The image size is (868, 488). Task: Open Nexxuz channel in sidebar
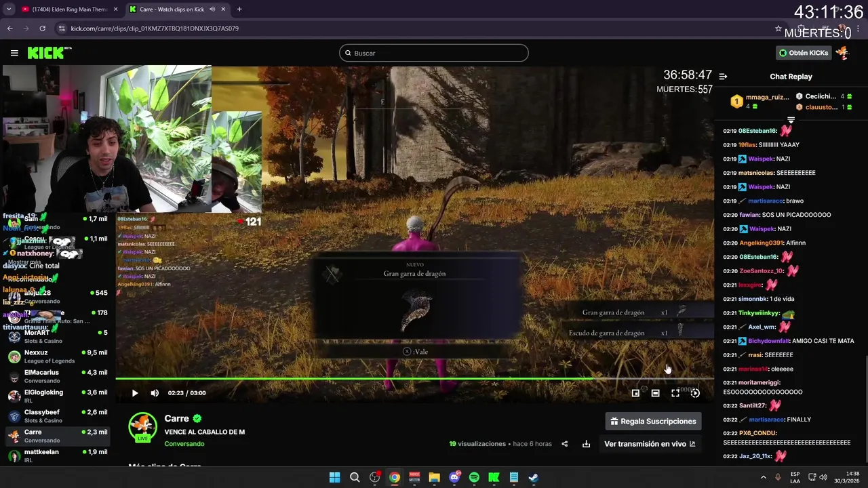tap(58, 357)
